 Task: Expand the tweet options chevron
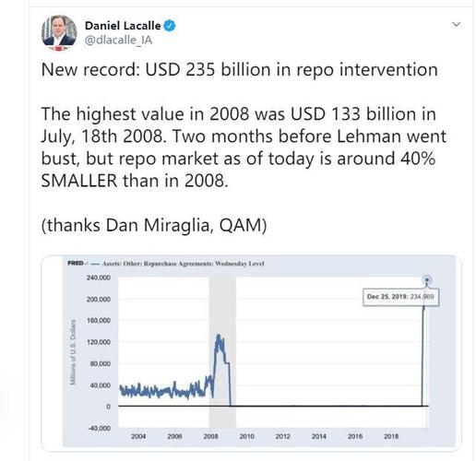point(457,24)
